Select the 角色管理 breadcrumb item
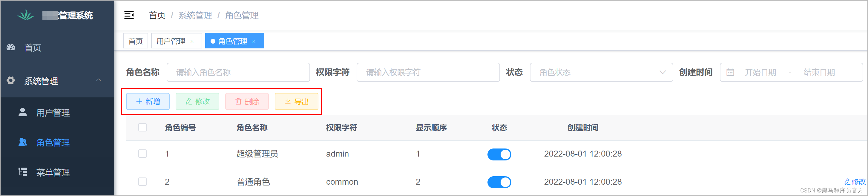The width and height of the screenshot is (868, 196). point(242,16)
